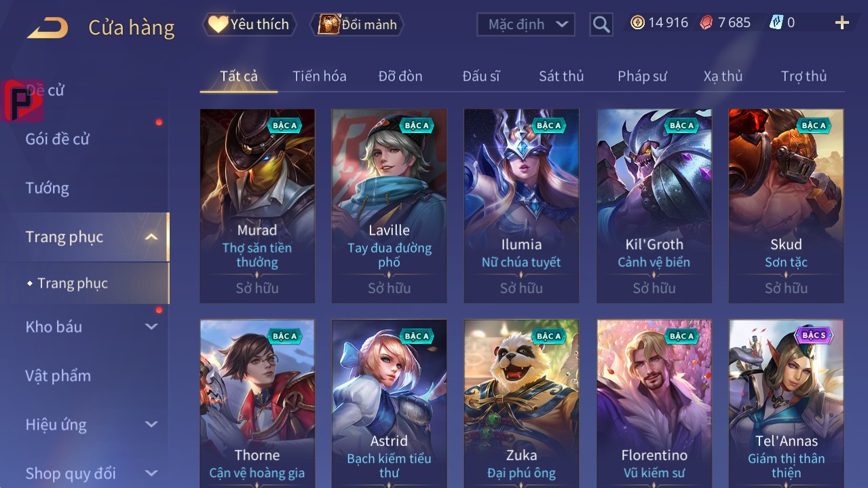Image resolution: width=868 pixels, height=488 pixels.
Task: Click the gold coin balance icon
Action: coord(637,22)
